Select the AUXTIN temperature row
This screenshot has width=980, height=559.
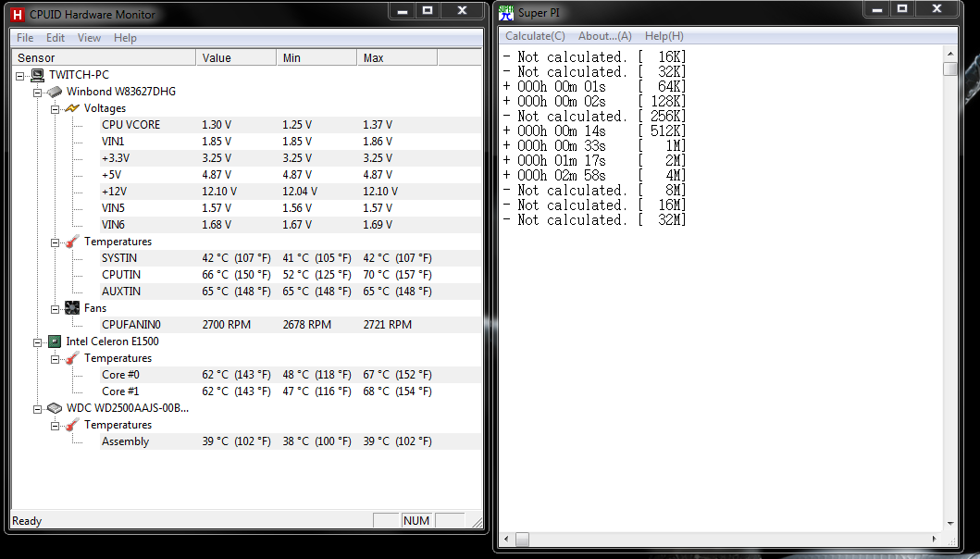(x=291, y=292)
